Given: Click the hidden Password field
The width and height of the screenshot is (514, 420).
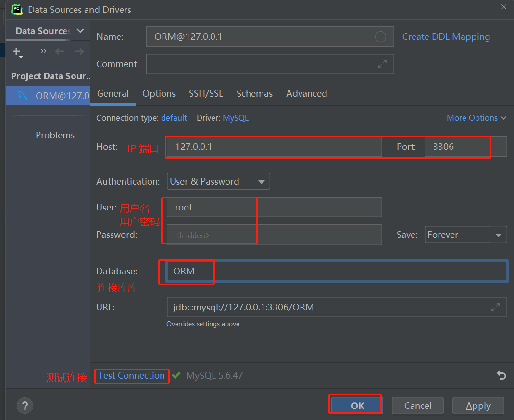Looking at the screenshot, I should tap(275, 235).
